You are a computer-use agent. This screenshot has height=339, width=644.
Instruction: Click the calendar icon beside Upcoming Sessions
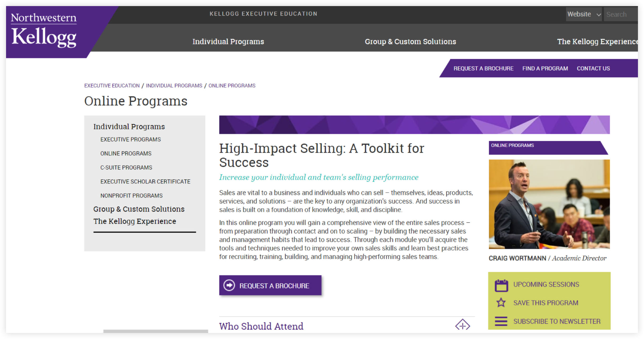501,285
